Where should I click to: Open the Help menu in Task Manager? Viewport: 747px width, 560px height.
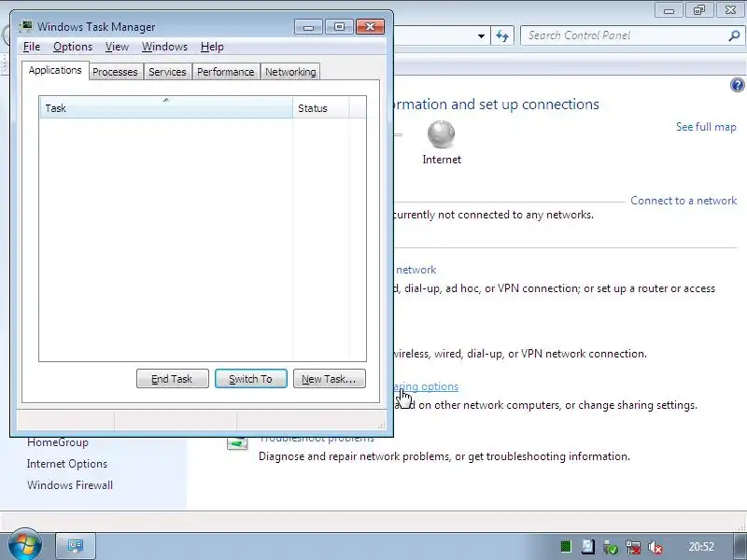[212, 47]
